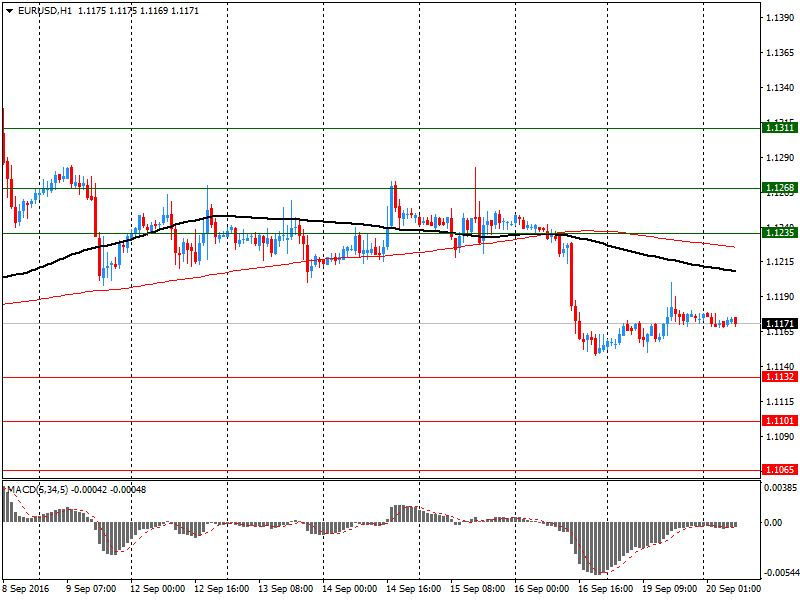Click the 16 Sep 00:00 time axis label
This screenshot has height=600, width=800.
541,589
